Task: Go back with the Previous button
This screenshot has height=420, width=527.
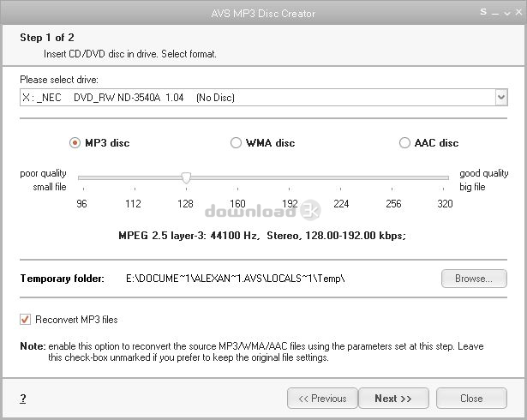Action: coord(322,399)
